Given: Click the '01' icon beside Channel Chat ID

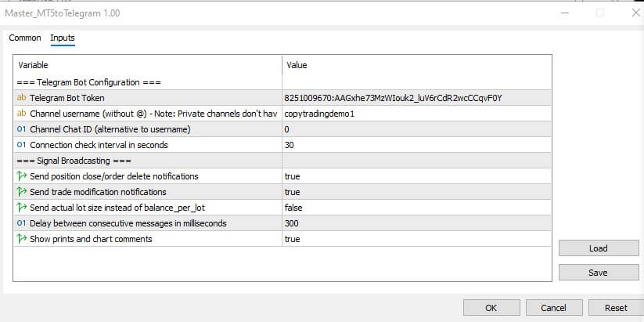Looking at the screenshot, I should [21, 129].
